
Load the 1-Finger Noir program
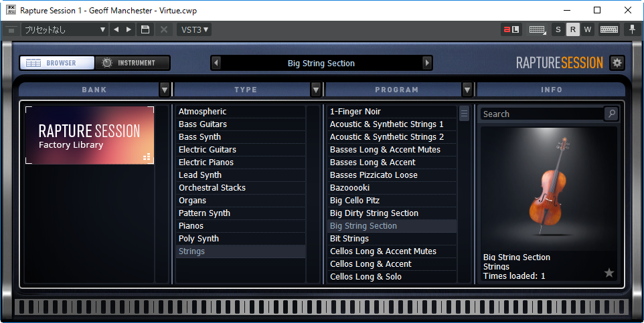(x=392, y=111)
